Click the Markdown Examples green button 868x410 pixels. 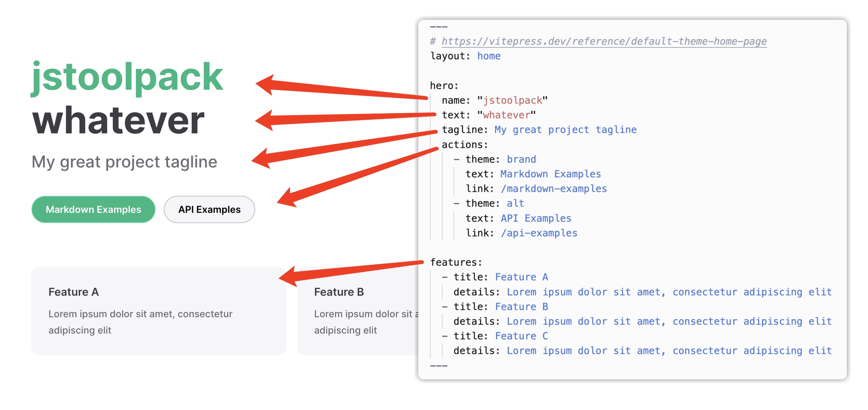click(x=93, y=209)
